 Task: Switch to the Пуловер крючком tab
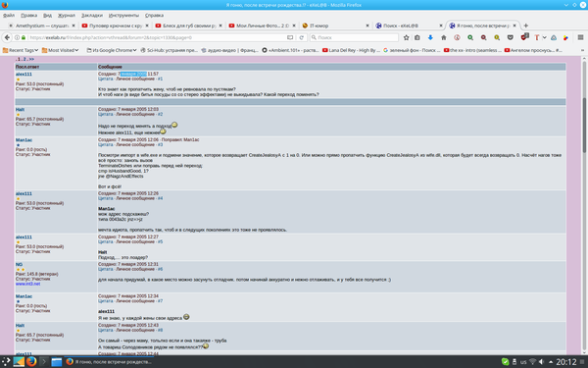(116, 26)
